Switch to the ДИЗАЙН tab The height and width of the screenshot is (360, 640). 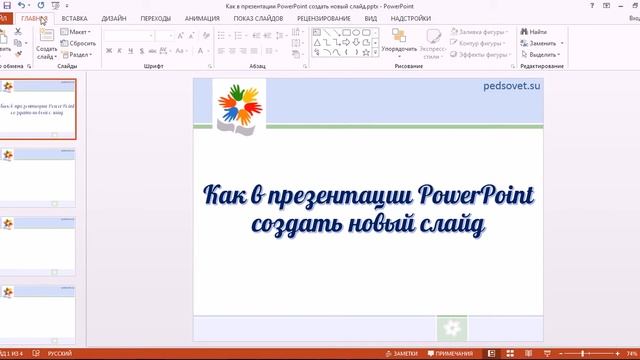(113, 18)
